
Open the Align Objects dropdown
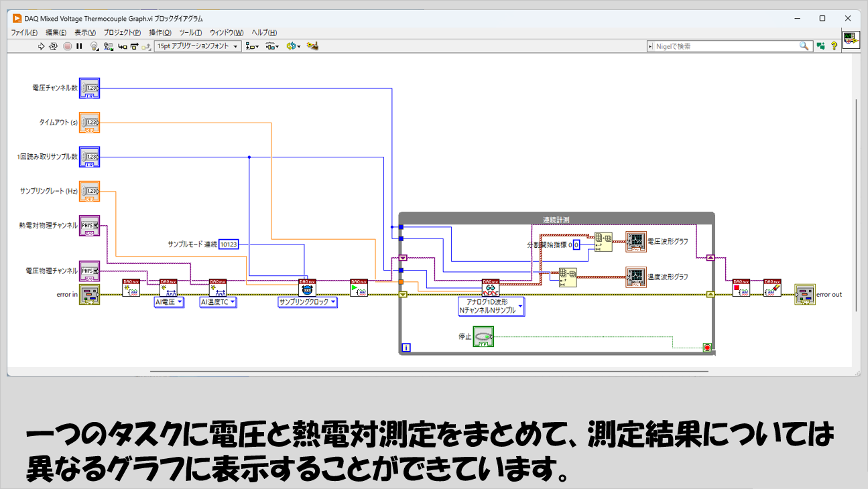point(253,46)
